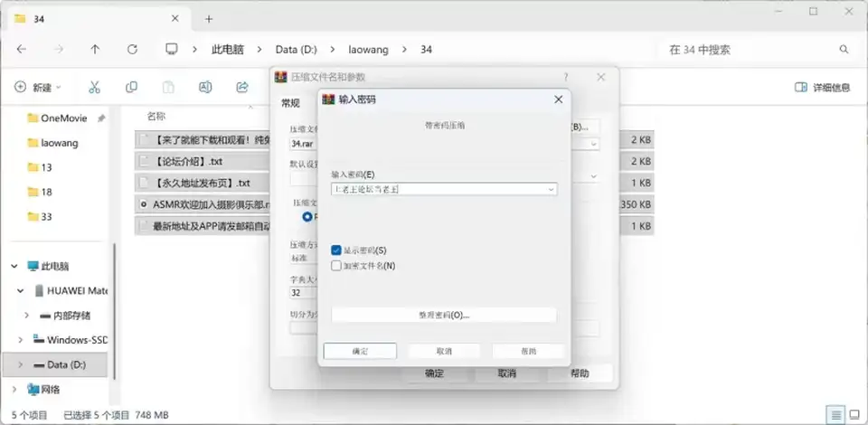Image resolution: width=868 pixels, height=425 pixels.
Task: Click the dictionary size field showing 32
Action: 302,293
